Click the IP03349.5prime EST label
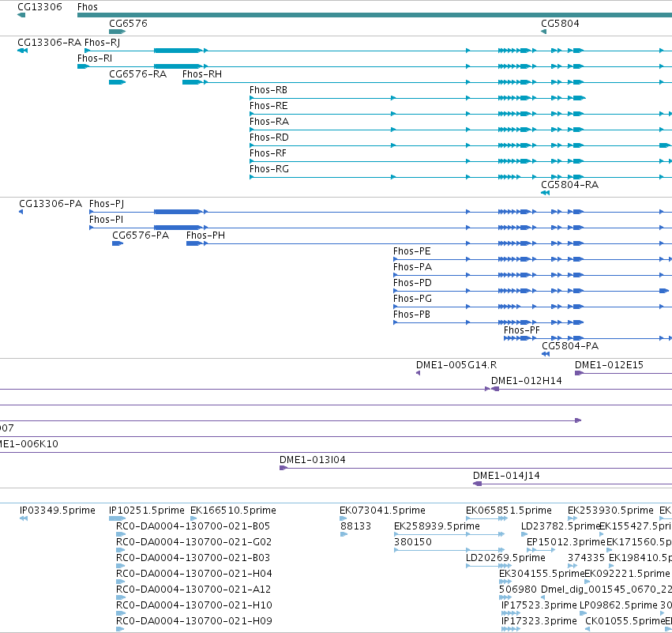 (x=58, y=511)
